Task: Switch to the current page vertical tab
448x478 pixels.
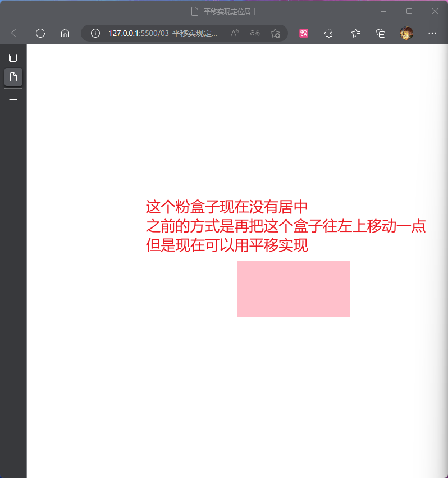Action: point(13,77)
